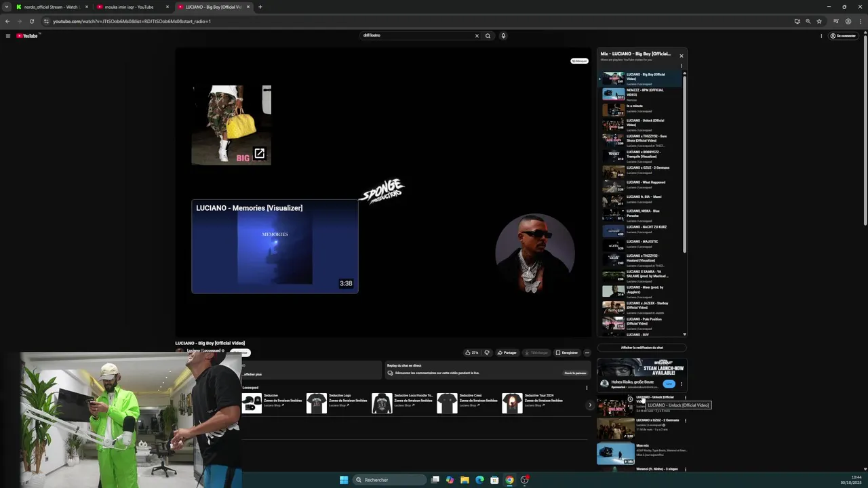Click the Partager share button
The width and height of the screenshot is (868, 488).
point(507,352)
